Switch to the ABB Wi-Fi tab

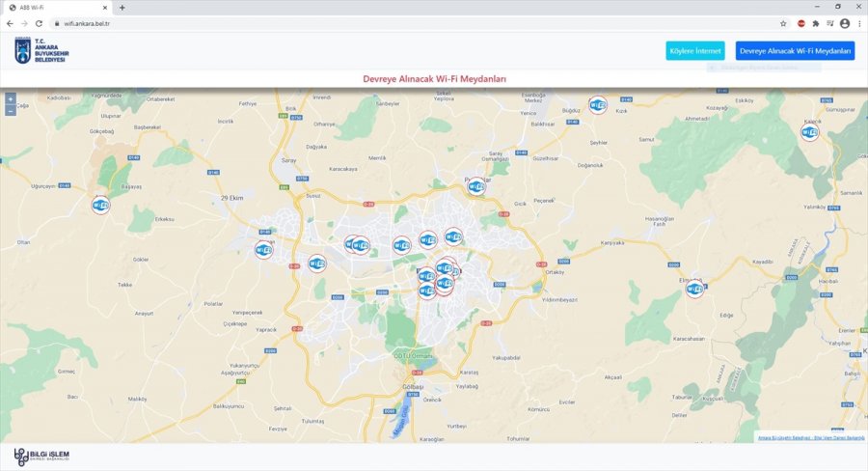(x=57, y=8)
